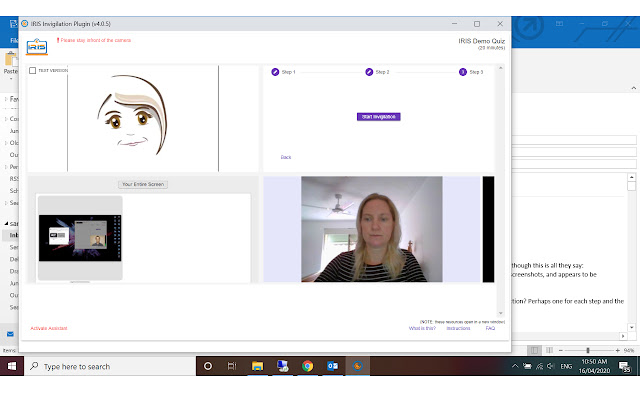The width and height of the screenshot is (640, 400).
Task: Switch Outlook to reading view
Action: point(549,350)
